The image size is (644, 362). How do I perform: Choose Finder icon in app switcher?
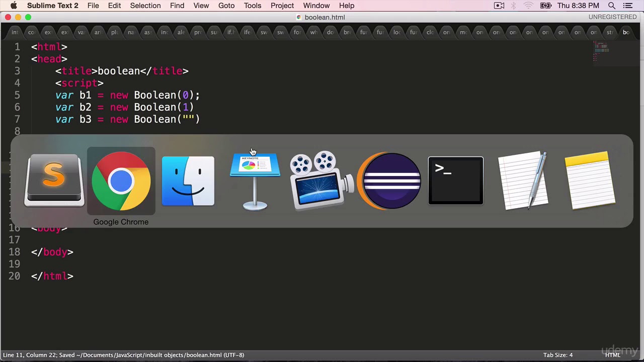pos(188,181)
